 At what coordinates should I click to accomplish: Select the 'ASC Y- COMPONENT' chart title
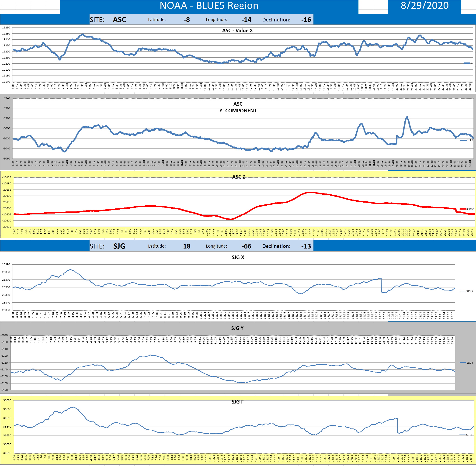pos(238,107)
